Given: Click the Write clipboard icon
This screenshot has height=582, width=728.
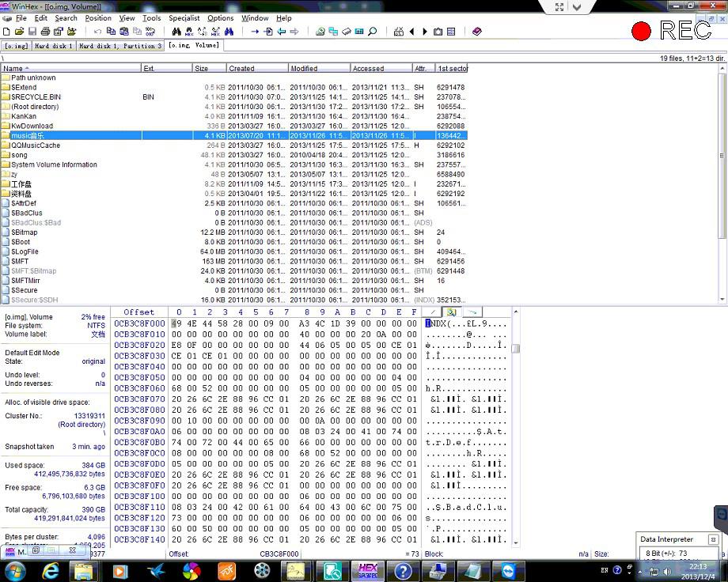Looking at the screenshot, I should pos(124,32).
